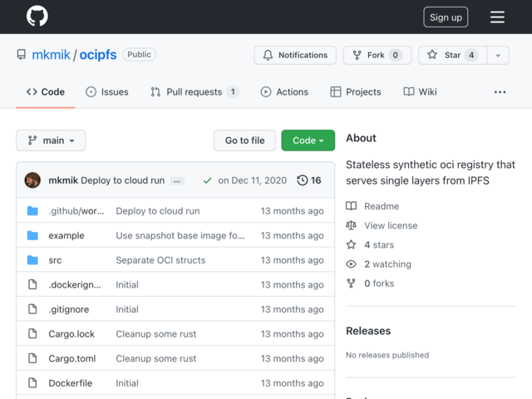Screen dimensions: 532x399
Task: Switch to the Code tab
Action: 46,92
